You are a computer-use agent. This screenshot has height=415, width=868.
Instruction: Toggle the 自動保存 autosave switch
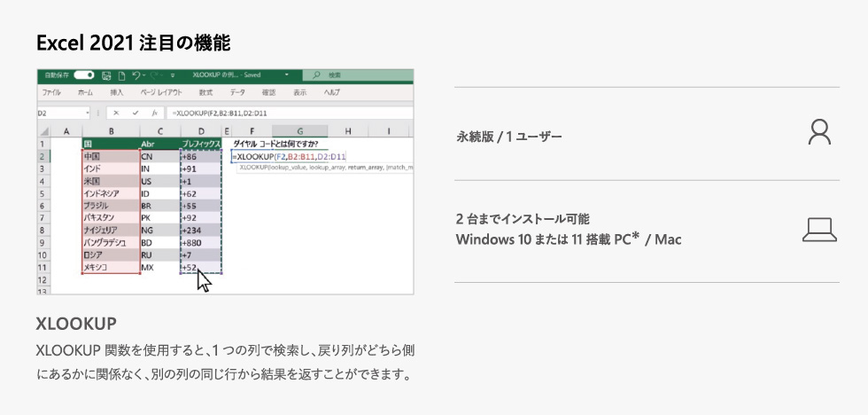coord(83,74)
